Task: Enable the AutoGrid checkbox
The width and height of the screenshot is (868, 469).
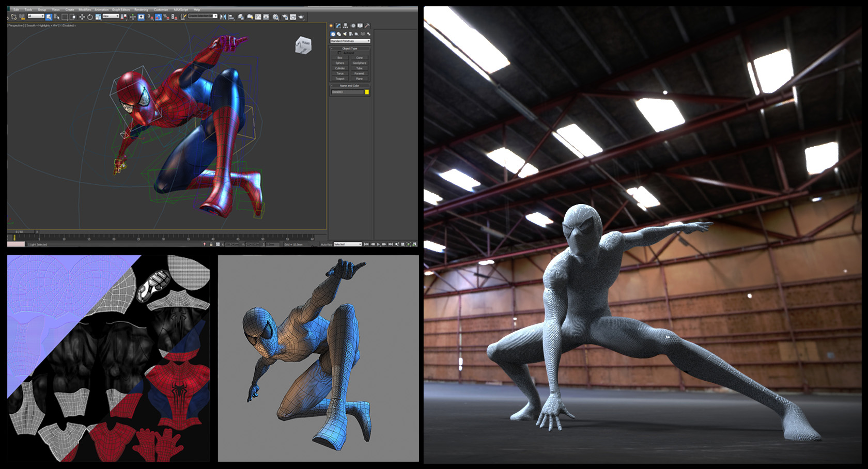Action: coord(339,53)
